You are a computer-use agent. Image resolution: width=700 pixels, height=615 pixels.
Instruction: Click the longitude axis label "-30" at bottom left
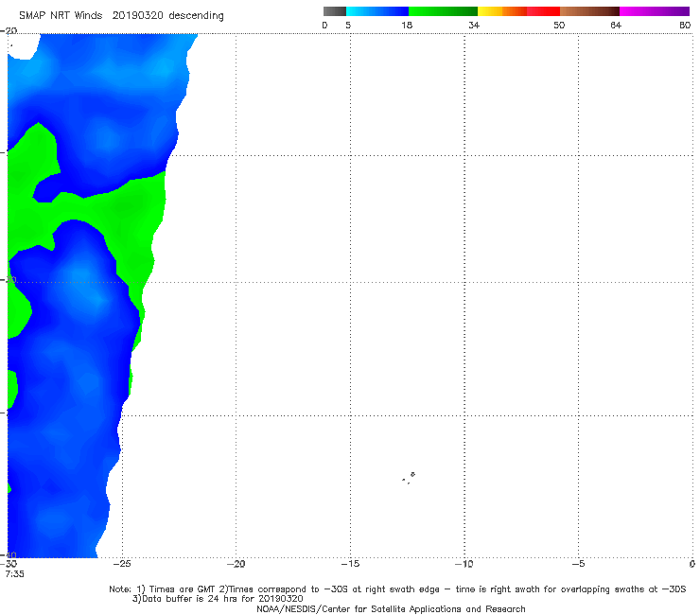[x=9, y=564]
